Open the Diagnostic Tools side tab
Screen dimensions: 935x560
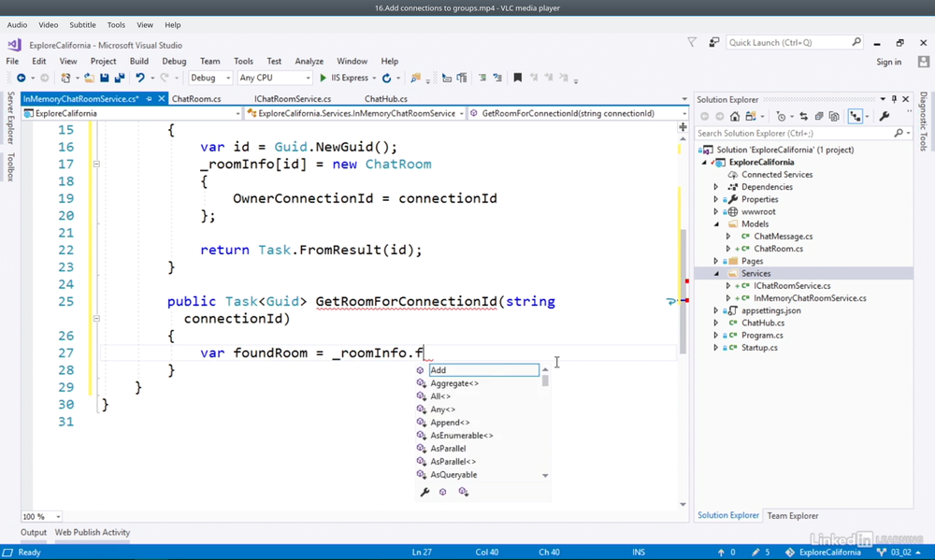pyautogui.click(x=924, y=121)
